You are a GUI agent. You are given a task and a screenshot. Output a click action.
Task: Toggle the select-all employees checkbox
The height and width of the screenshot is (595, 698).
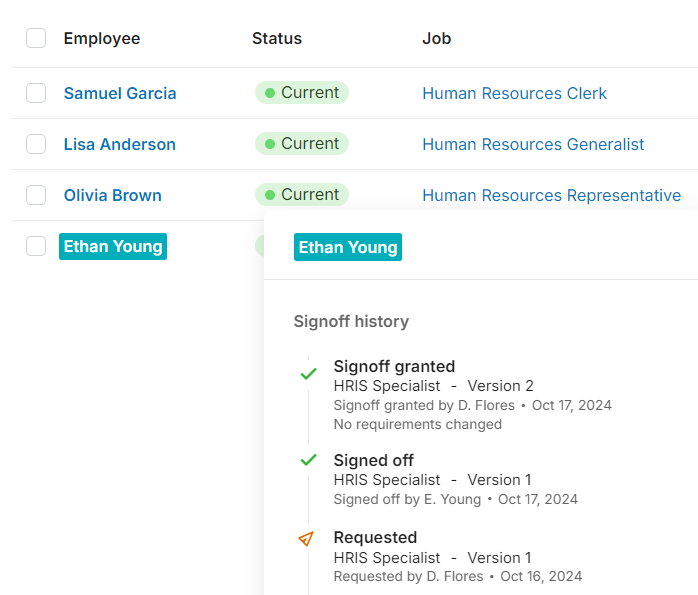pyautogui.click(x=36, y=39)
